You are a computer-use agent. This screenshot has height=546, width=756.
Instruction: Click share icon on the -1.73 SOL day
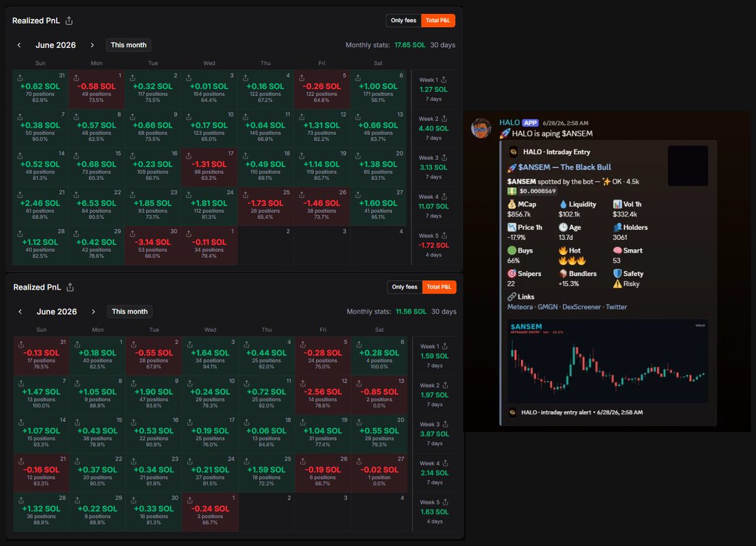click(x=245, y=195)
